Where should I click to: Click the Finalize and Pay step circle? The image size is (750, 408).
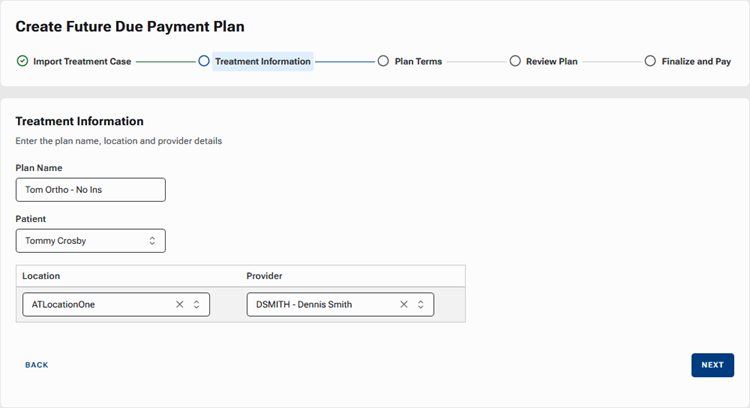[x=650, y=61]
